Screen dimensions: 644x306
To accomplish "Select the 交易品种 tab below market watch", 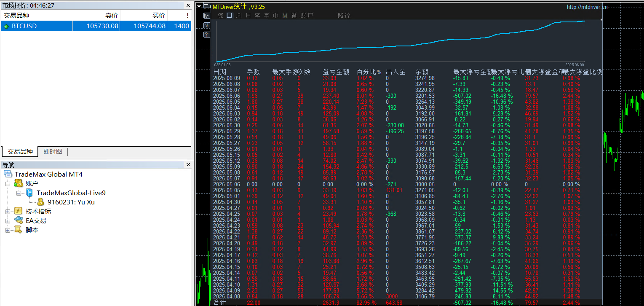I will point(20,152).
